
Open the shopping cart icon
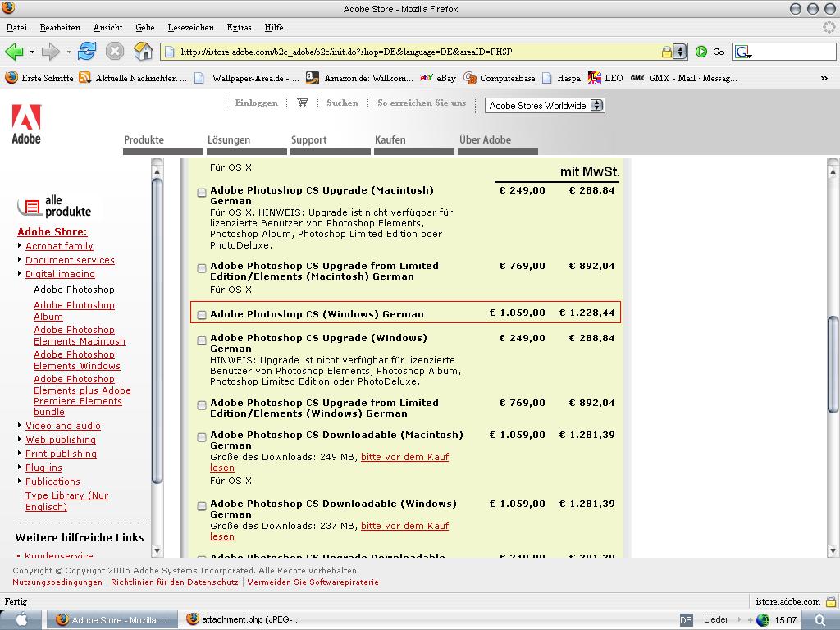(302, 103)
